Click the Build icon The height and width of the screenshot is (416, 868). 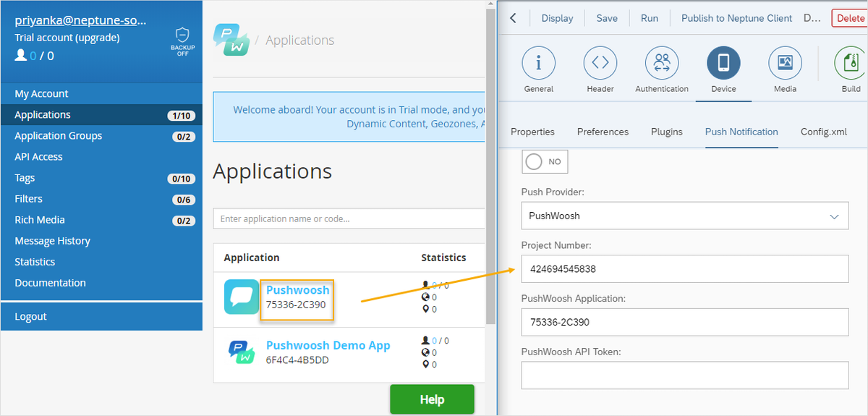851,64
